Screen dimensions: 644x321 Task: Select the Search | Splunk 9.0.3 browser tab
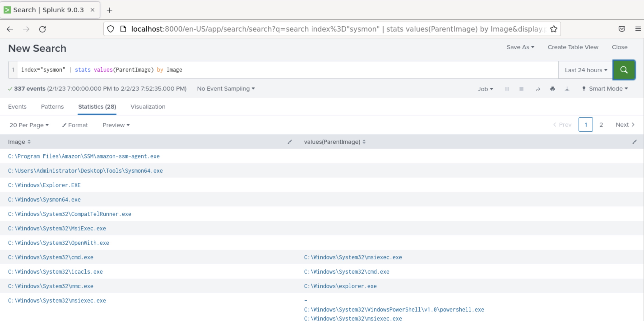(x=49, y=10)
